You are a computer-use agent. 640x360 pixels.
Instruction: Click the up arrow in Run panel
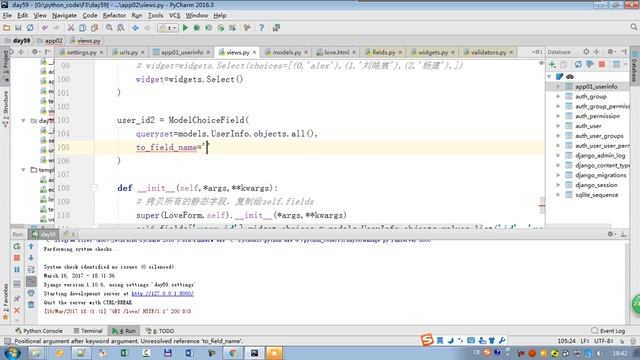click(x=31, y=246)
